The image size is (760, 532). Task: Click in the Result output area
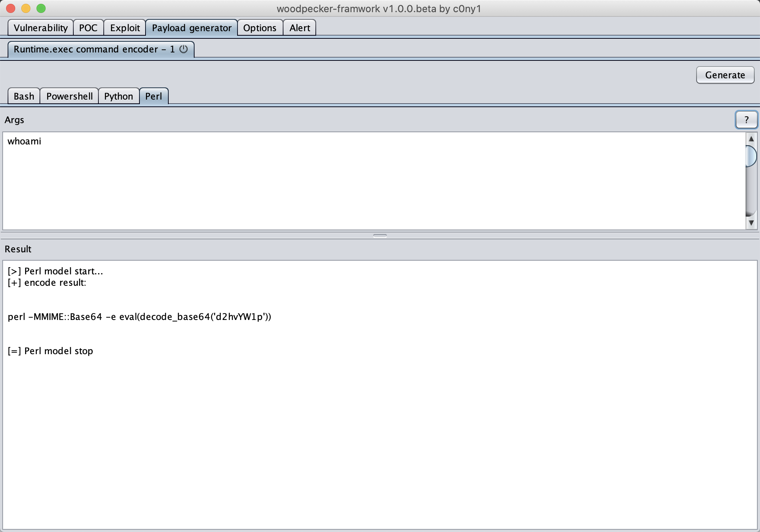380,418
